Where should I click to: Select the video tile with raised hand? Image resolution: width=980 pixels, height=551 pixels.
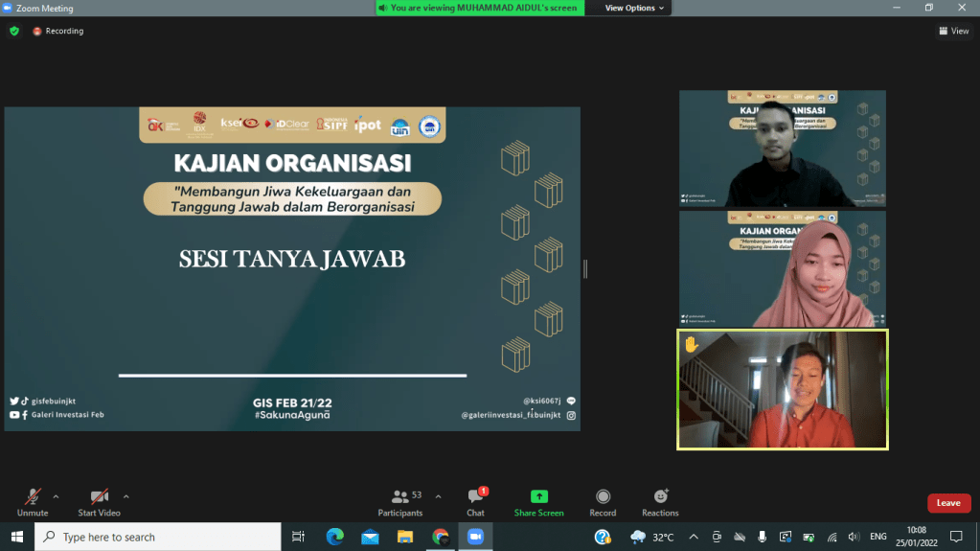tap(783, 389)
